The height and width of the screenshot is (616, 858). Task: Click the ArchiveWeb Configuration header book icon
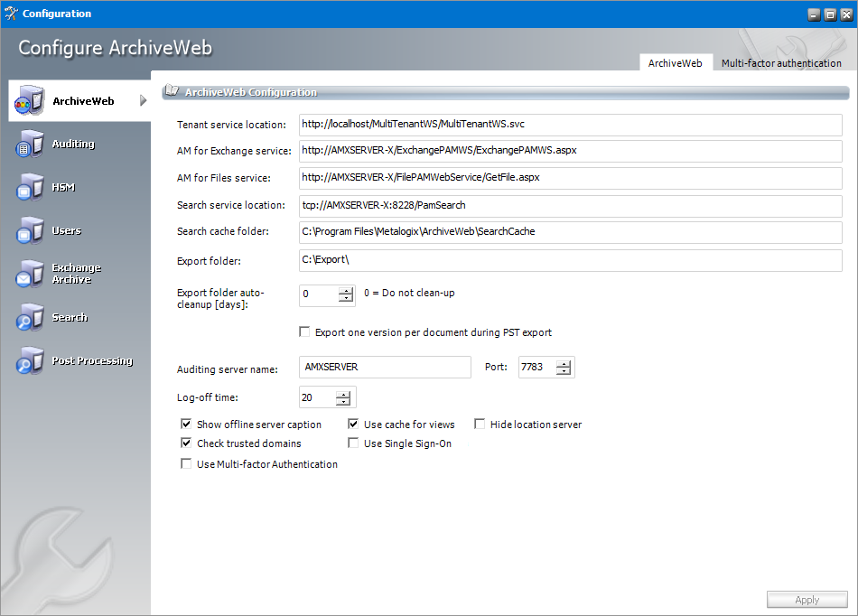pos(172,92)
